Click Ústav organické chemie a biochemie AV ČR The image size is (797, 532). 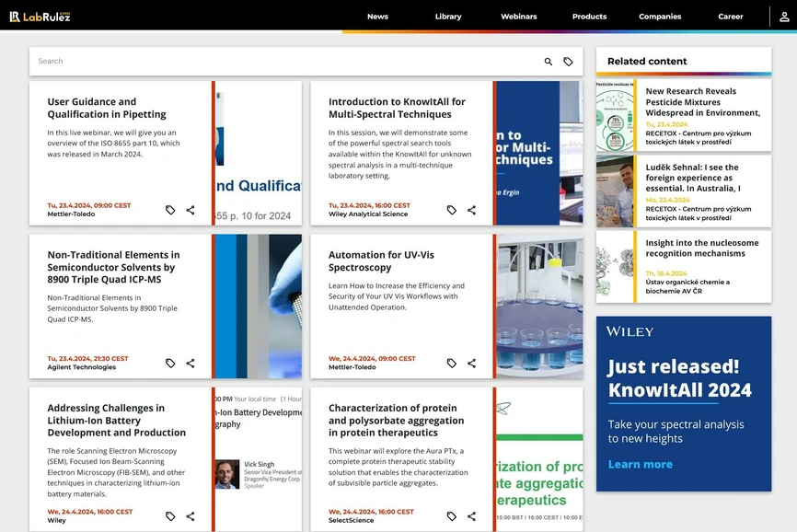click(687, 286)
